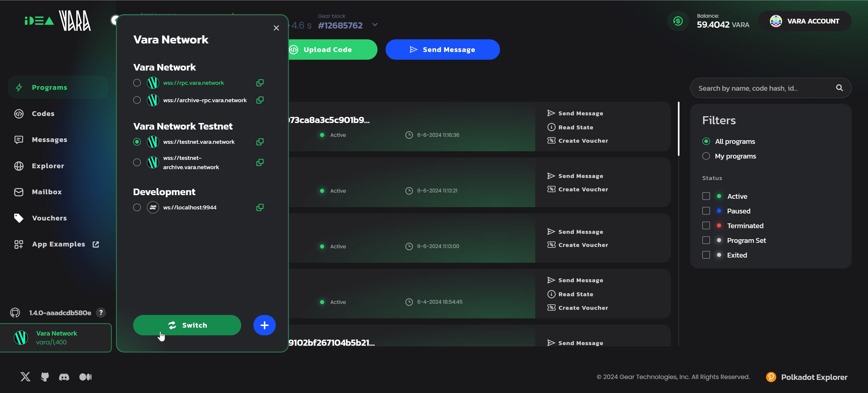Select wss://testnet-archive.vara.network radio button
Image resolution: width=868 pixels, height=393 pixels.
pos(137,162)
